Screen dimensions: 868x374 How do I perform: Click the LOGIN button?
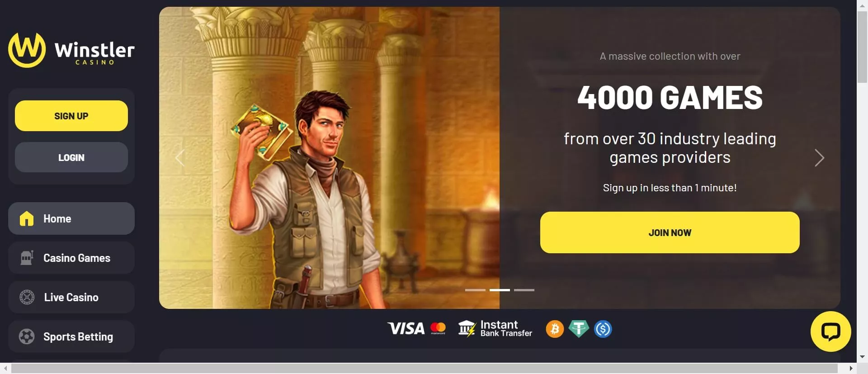click(x=71, y=157)
